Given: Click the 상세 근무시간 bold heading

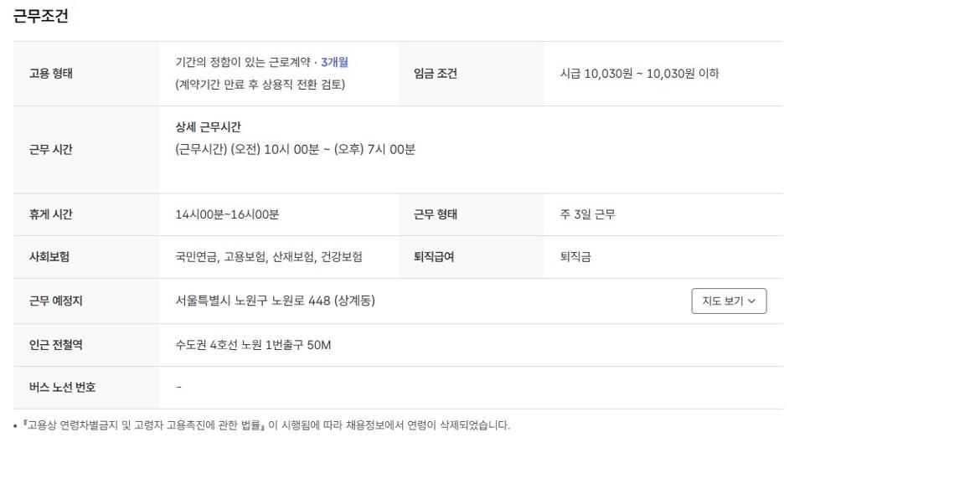Looking at the screenshot, I should tap(209, 127).
